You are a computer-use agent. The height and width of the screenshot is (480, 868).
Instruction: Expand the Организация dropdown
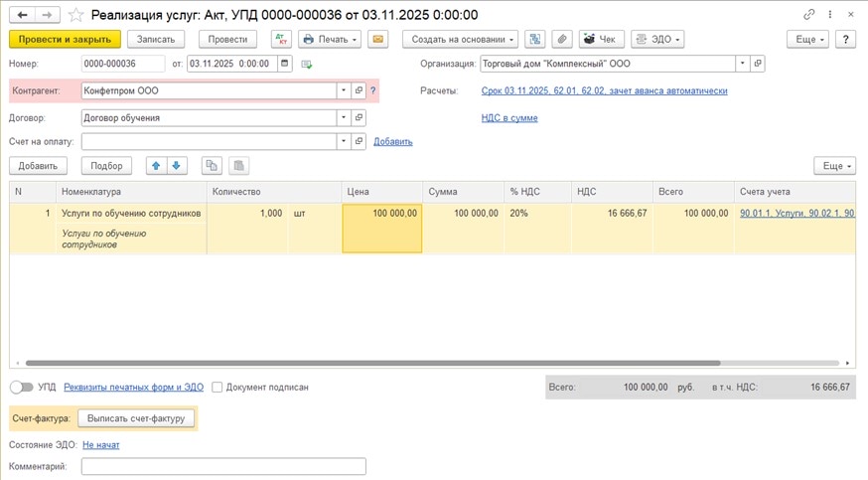[x=742, y=64]
